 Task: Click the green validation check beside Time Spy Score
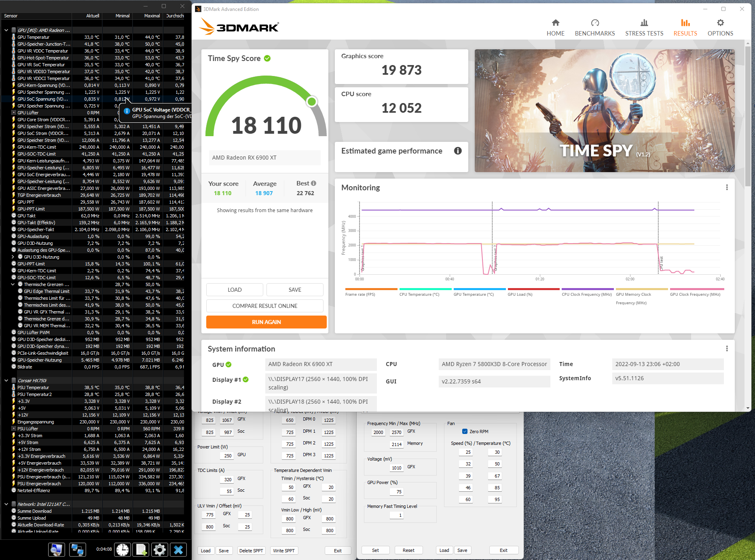click(267, 58)
